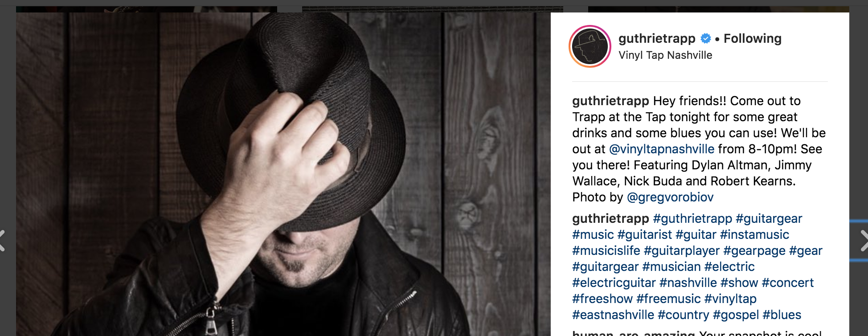Open Vinyl Tap Nashville location link
Screen dimensions: 868x336
coord(665,55)
